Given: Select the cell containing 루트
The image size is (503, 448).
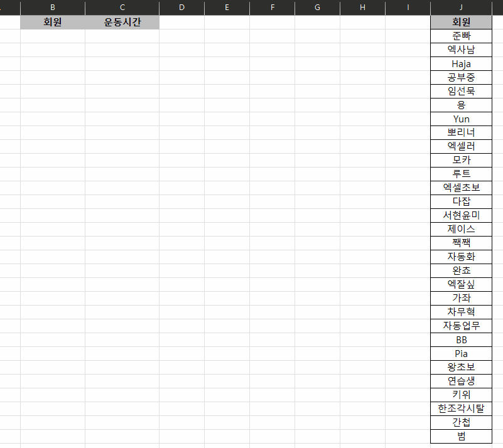Looking at the screenshot, I should click(x=462, y=174).
